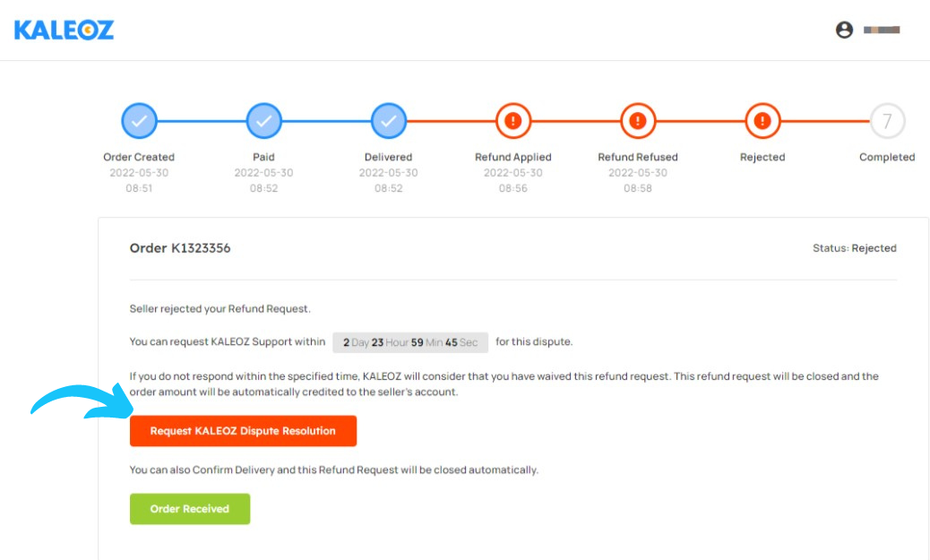Click the 'Completed' step label
930x560 pixels.
(887, 157)
